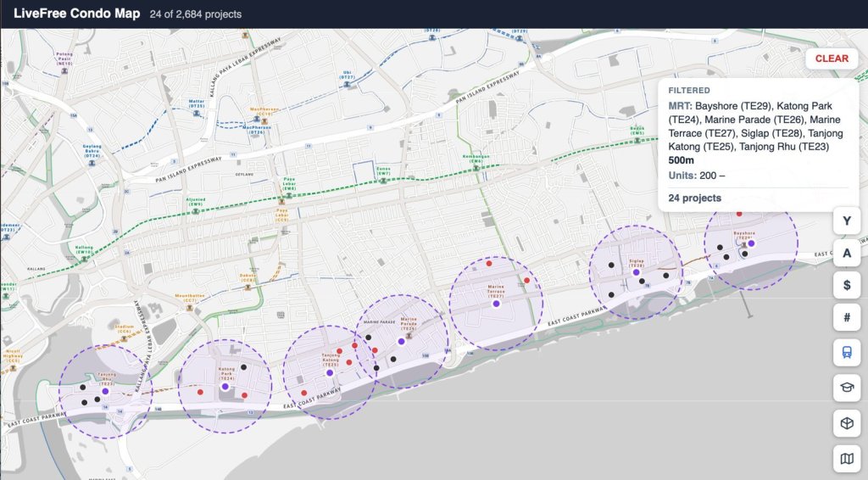Click the 3D cube icon button
This screenshot has width=868, height=480.
847,423
